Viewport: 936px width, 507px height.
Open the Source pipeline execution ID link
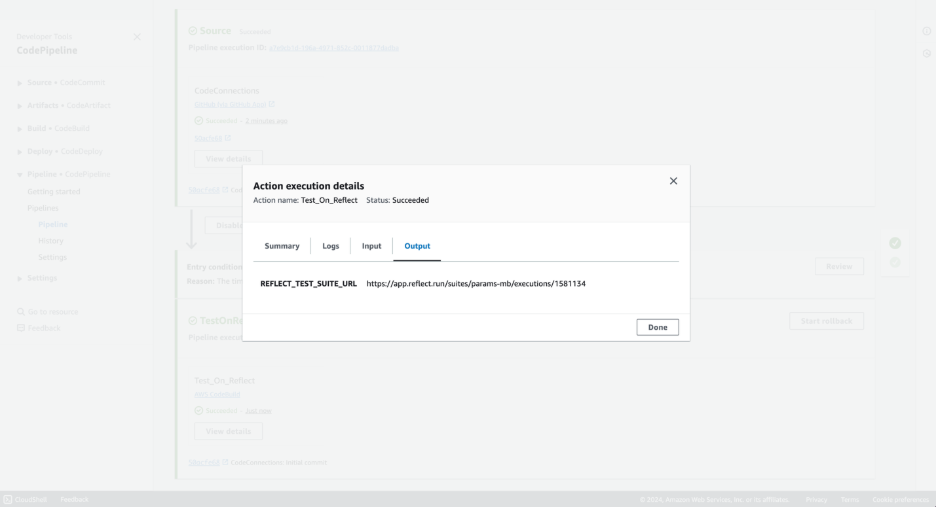[x=334, y=48]
